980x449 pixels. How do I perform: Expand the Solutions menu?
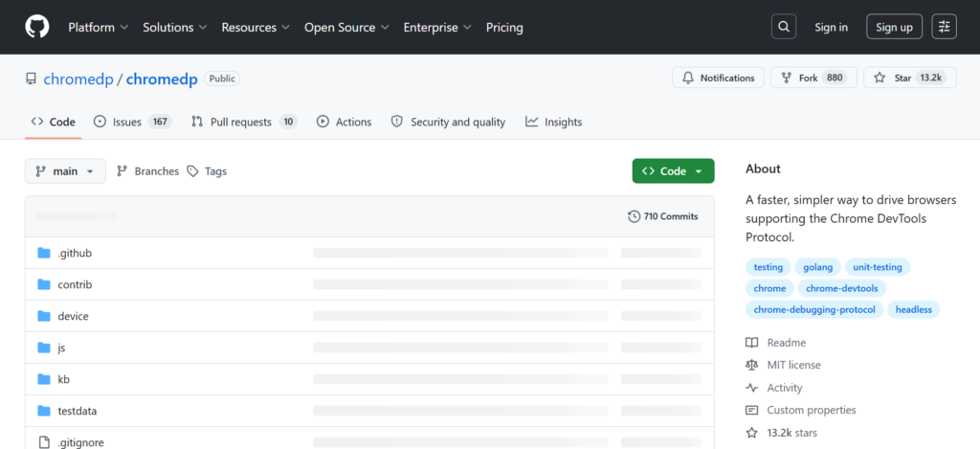175,28
